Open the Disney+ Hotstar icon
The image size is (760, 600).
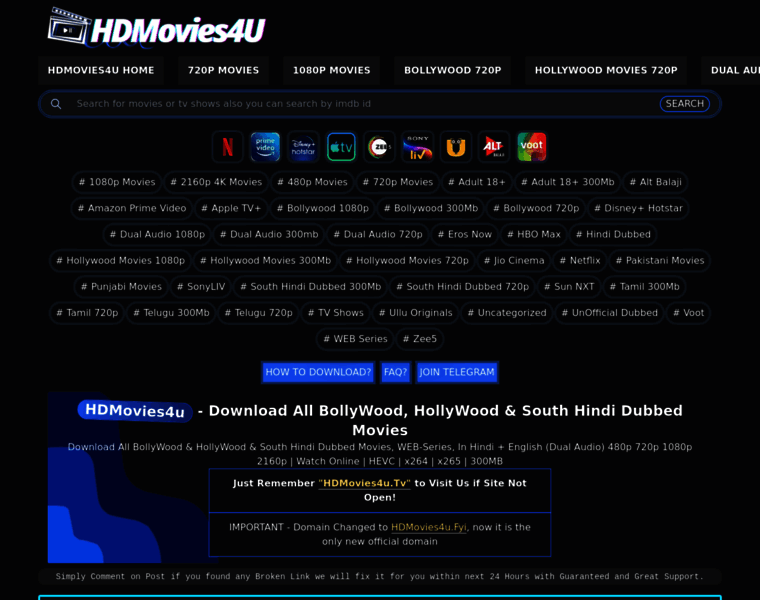pos(303,146)
